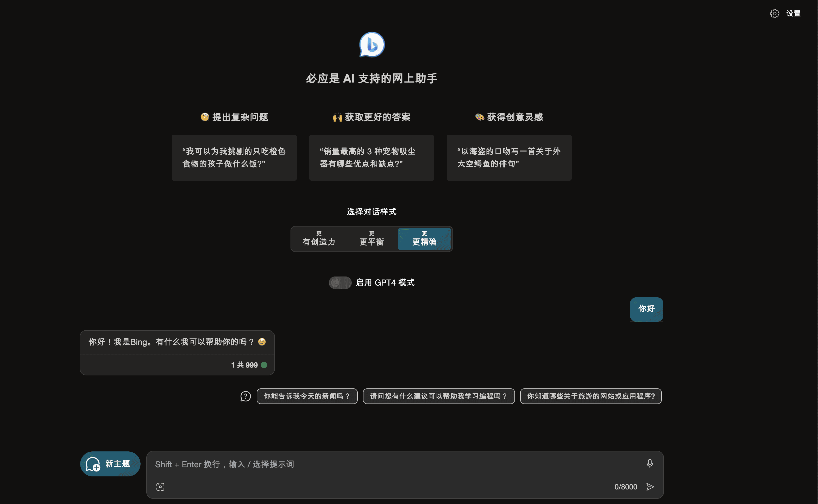Image resolution: width=818 pixels, height=504 pixels.
Task: Click the 1 共 999 turn counter
Action: [244, 365]
